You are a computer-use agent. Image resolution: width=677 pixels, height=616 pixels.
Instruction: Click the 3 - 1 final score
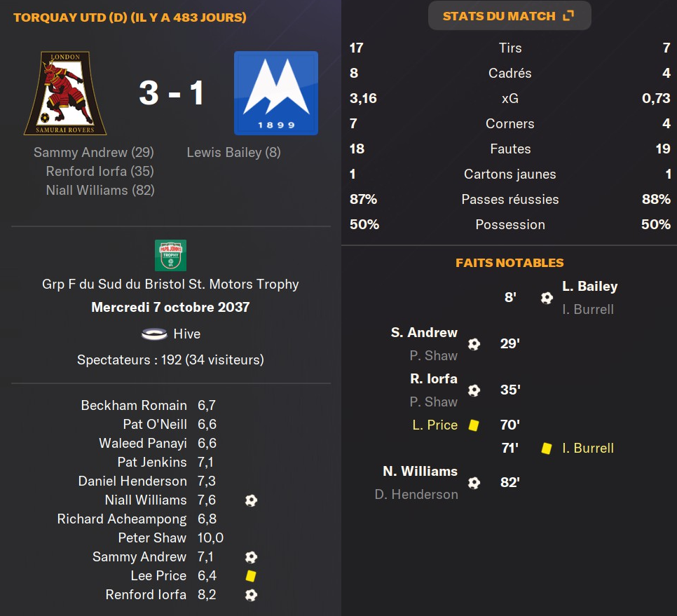point(171,93)
